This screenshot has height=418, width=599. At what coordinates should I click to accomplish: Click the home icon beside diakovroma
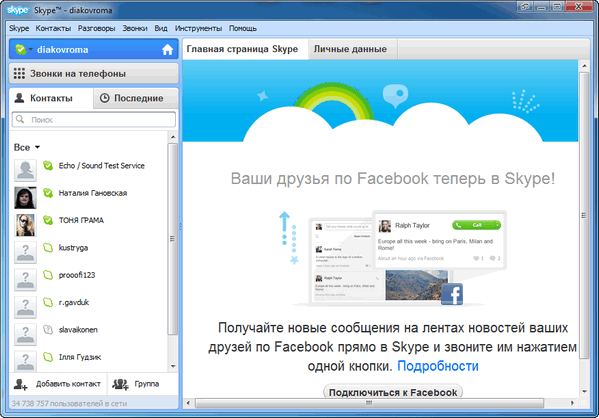point(167,50)
